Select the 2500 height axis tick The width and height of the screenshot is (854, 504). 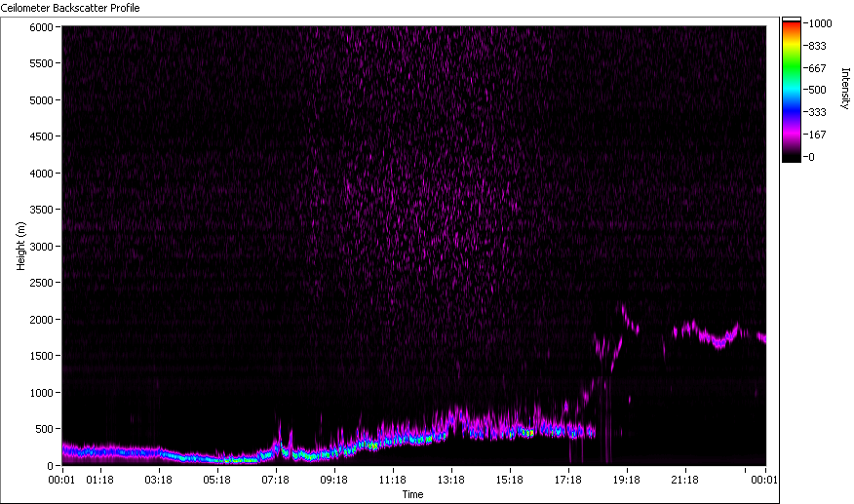click(x=41, y=283)
